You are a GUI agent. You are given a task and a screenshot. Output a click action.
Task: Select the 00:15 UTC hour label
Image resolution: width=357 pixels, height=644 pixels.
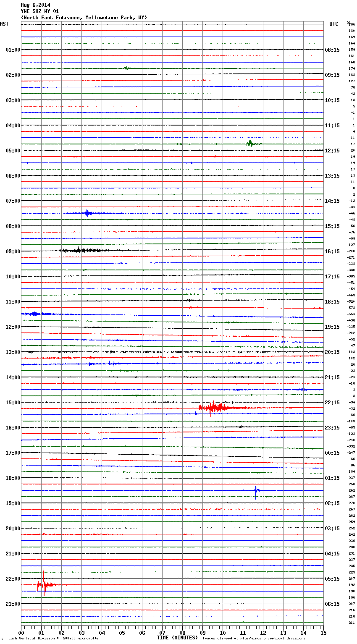(332, 453)
